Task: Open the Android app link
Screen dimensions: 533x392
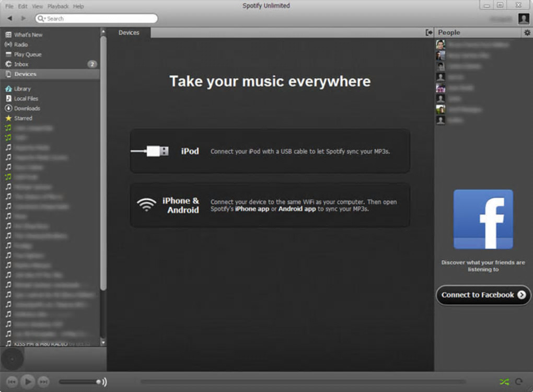Action: coord(297,209)
